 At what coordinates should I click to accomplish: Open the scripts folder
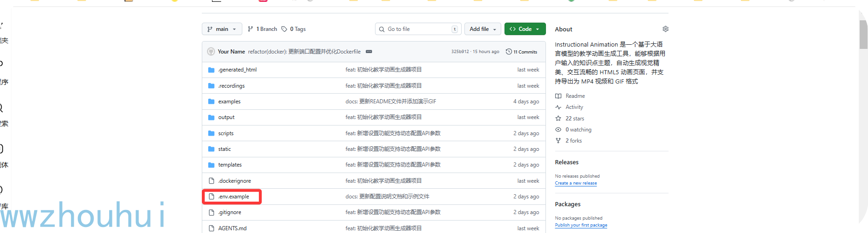[226, 133]
